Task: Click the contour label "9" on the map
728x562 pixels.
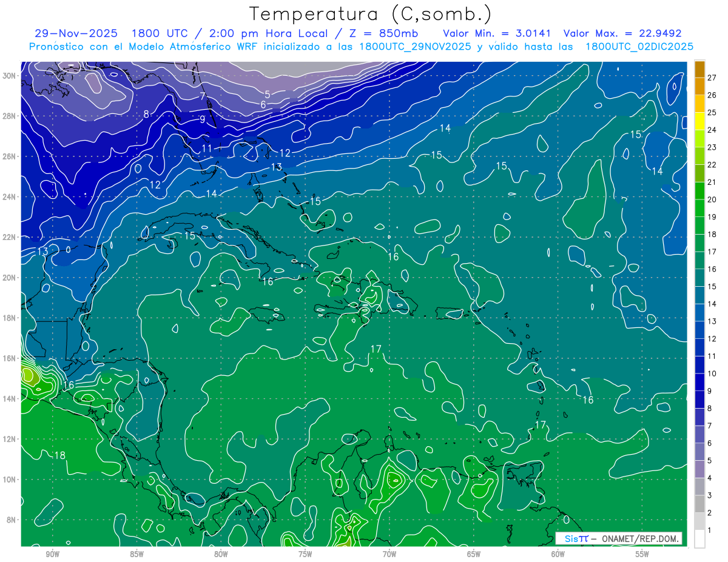Action: click(x=203, y=119)
